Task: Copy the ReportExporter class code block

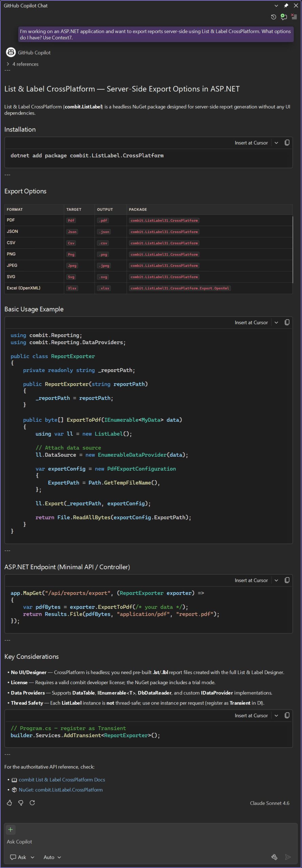Action: pyautogui.click(x=287, y=322)
